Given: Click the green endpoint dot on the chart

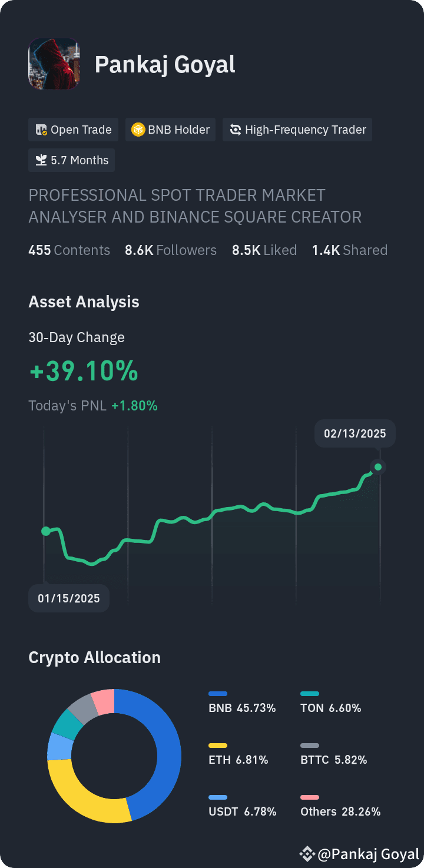Looking at the screenshot, I should pyautogui.click(x=377, y=467).
